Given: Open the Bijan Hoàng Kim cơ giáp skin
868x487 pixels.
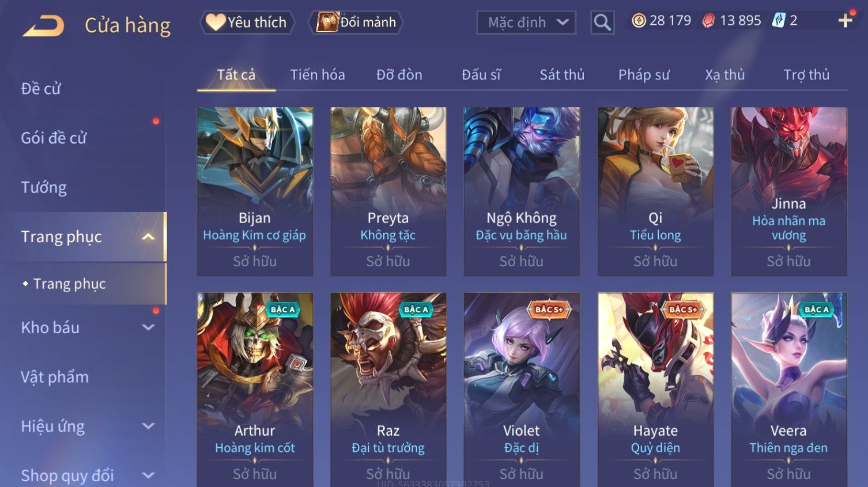Looking at the screenshot, I should tap(255, 191).
